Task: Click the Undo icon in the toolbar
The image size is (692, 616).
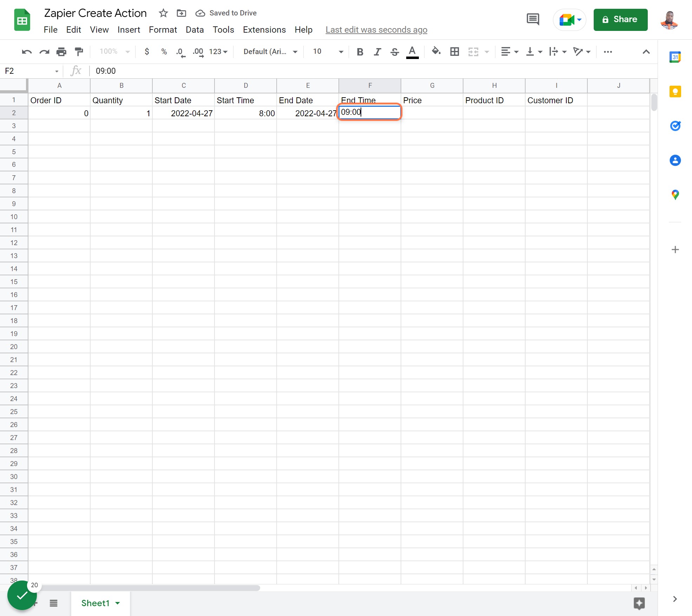Action: (27, 52)
